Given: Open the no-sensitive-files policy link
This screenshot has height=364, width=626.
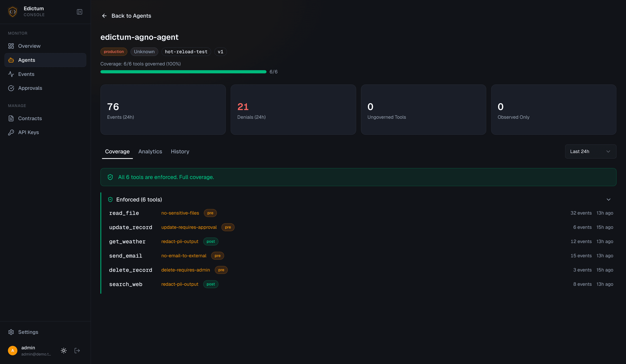Looking at the screenshot, I should [x=180, y=213].
